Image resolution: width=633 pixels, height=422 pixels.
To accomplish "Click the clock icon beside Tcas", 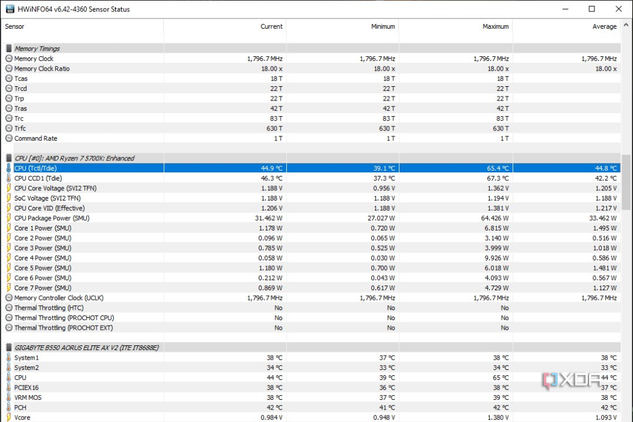I will click(9, 78).
